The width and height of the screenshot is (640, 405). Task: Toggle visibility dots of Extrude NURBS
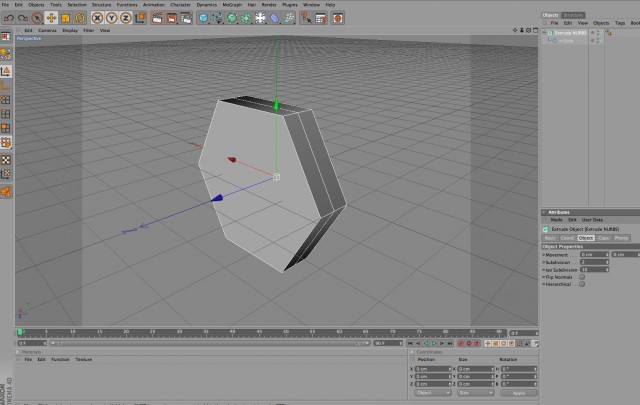(596, 33)
